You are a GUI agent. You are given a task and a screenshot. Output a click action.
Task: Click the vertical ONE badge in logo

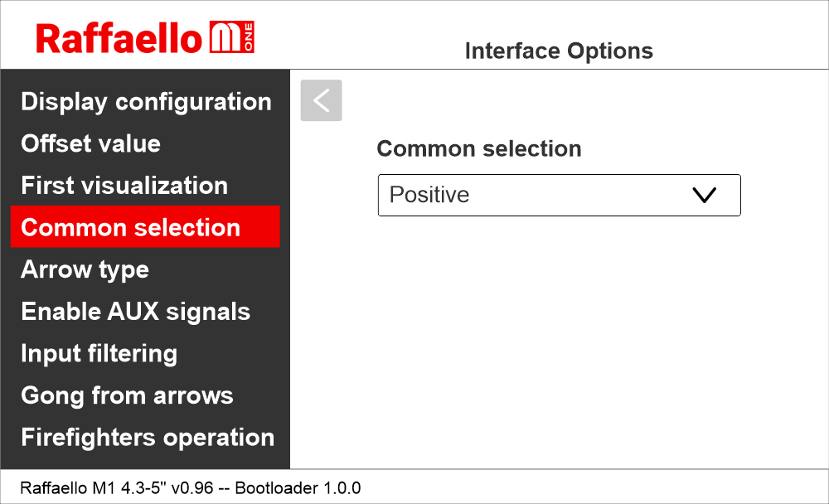click(x=249, y=38)
